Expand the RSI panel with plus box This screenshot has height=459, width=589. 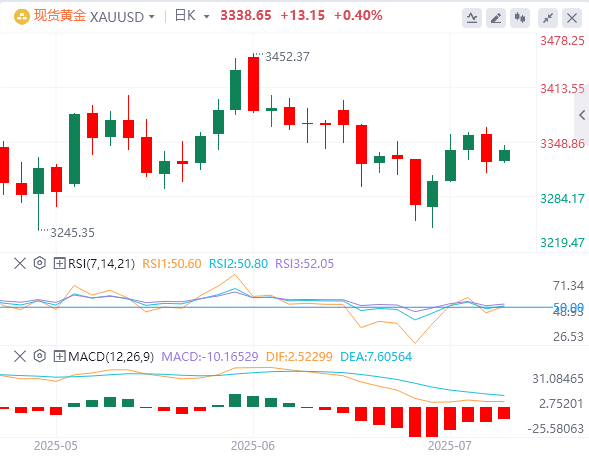coord(59,263)
